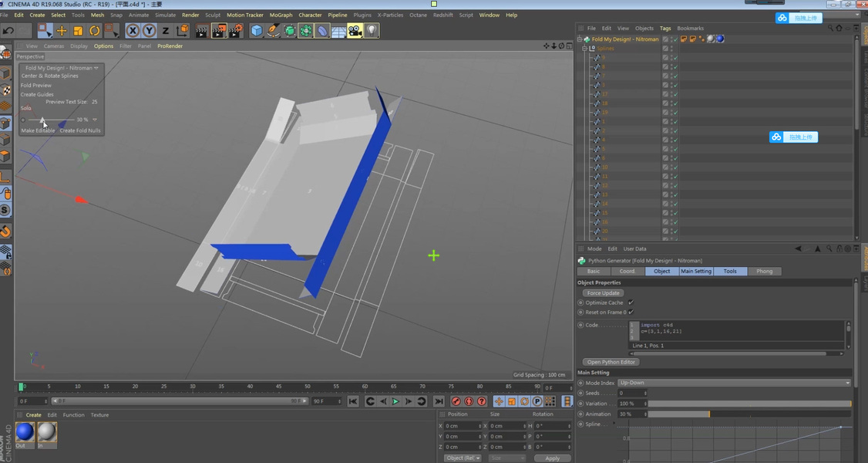Click the Force Update button

[604, 293]
